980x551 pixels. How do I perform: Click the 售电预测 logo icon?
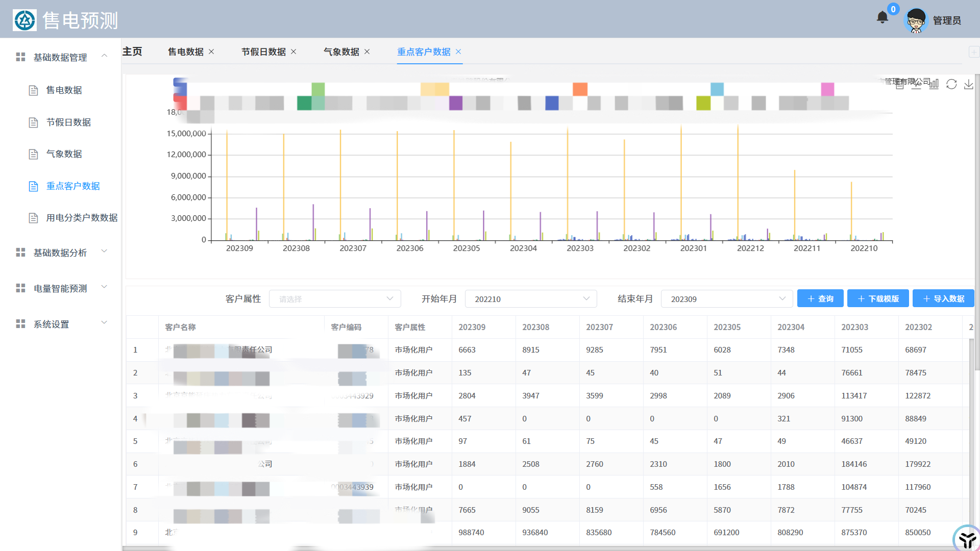click(24, 20)
